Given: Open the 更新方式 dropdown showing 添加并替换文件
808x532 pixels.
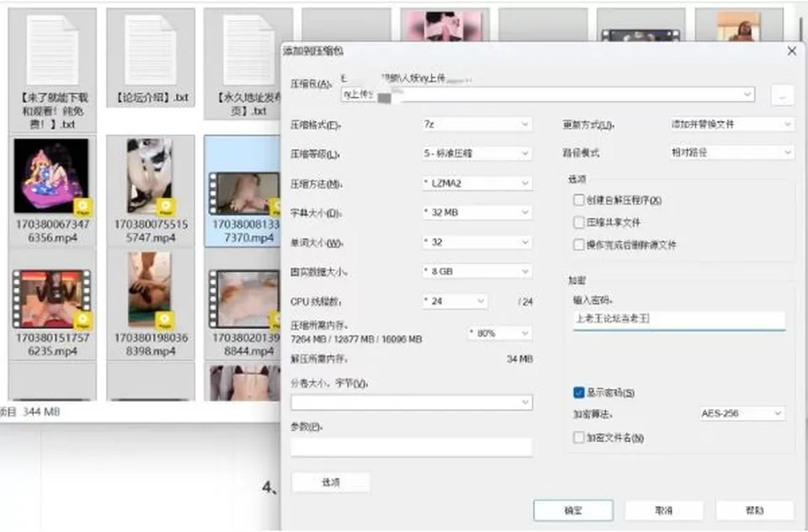Looking at the screenshot, I should coord(731,125).
